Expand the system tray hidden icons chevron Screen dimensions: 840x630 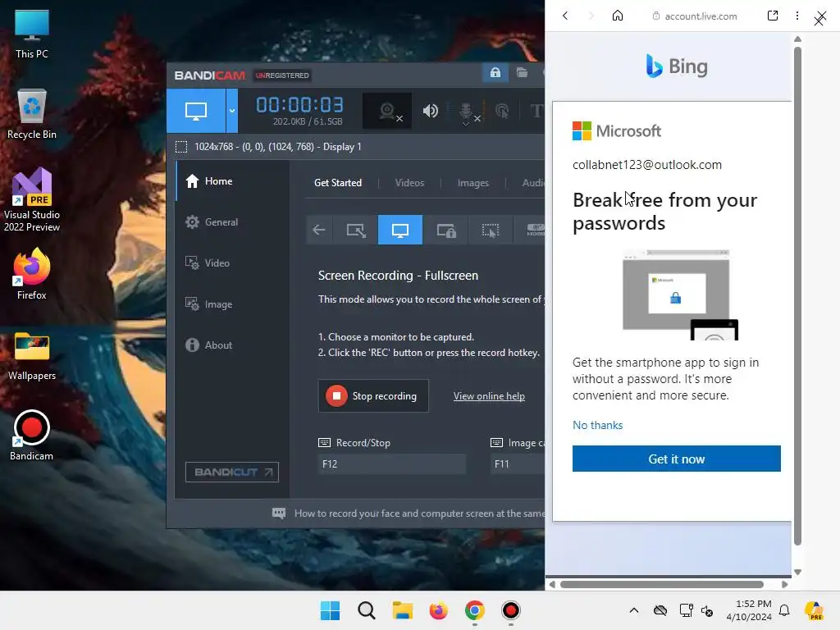pyautogui.click(x=634, y=610)
